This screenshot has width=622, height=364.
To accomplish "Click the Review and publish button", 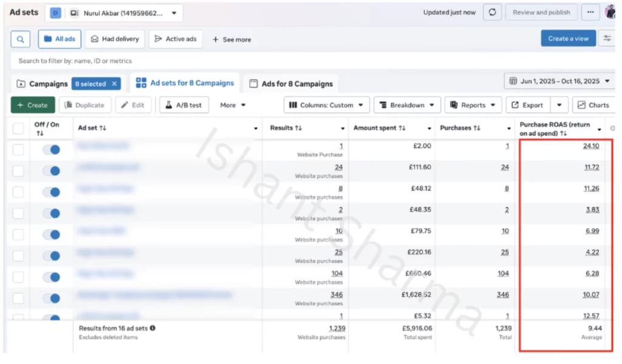I will point(541,12).
